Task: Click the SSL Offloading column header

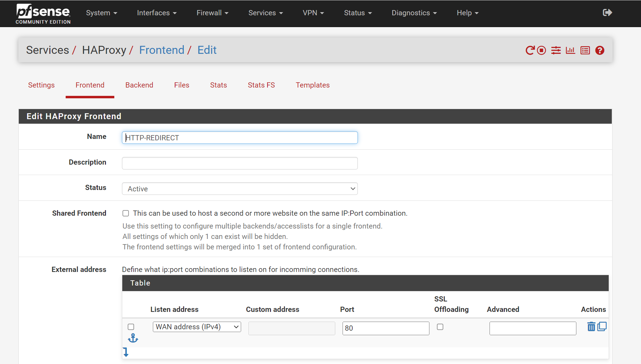Action: click(451, 304)
